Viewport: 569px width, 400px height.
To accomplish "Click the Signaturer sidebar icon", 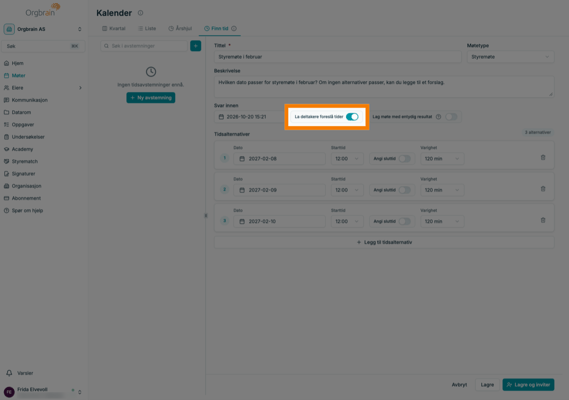I will pos(7,174).
